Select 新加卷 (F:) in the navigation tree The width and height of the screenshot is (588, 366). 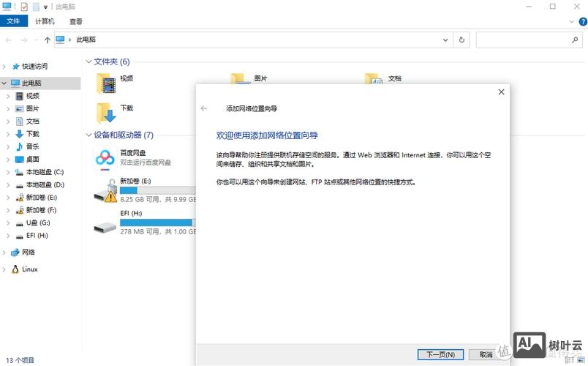tap(41, 210)
